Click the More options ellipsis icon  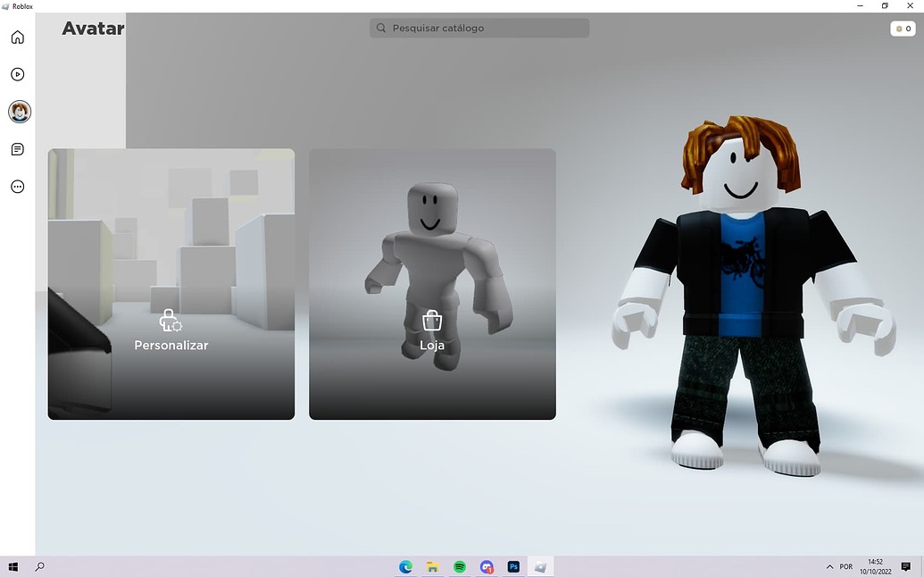click(x=17, y=186)
